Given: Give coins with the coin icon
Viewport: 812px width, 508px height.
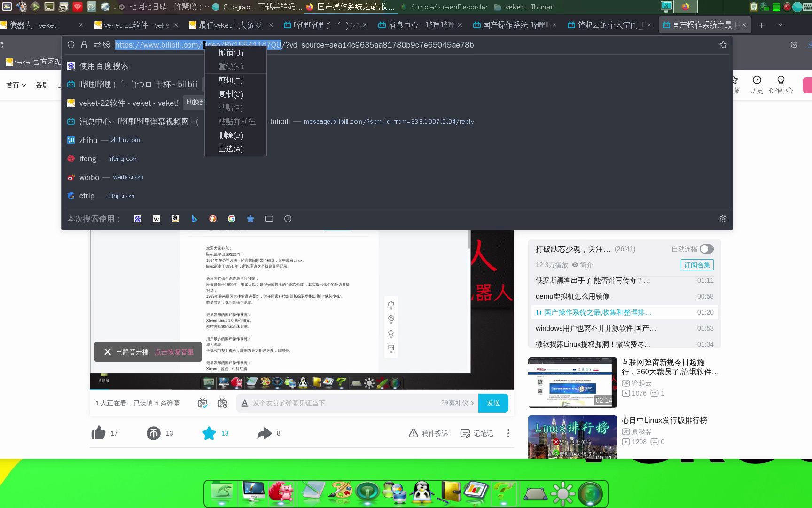Looking at the screenshot, I should 154,433.
